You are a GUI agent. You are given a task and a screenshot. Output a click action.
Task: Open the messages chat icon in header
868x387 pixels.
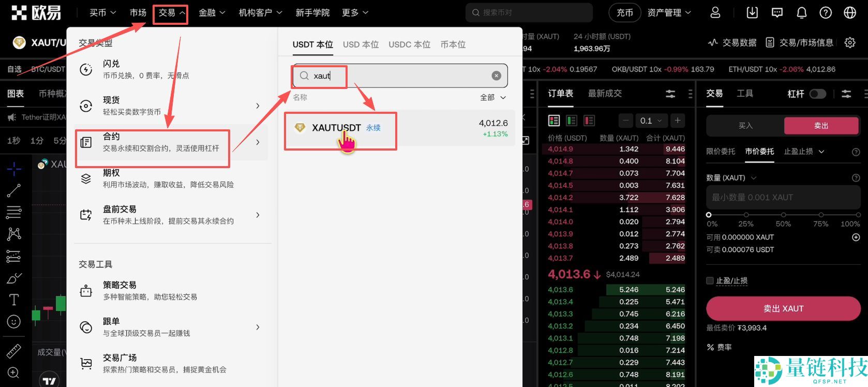tap(777, 13)
